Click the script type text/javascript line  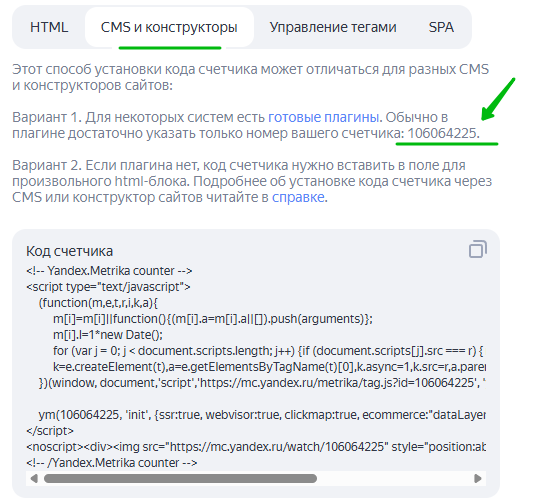[x=108, y=287]
